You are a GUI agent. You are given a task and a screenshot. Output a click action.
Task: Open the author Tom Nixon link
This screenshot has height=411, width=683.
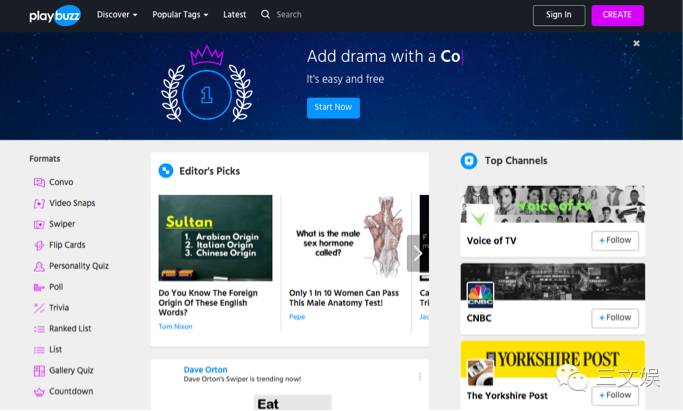coord(175,327)
